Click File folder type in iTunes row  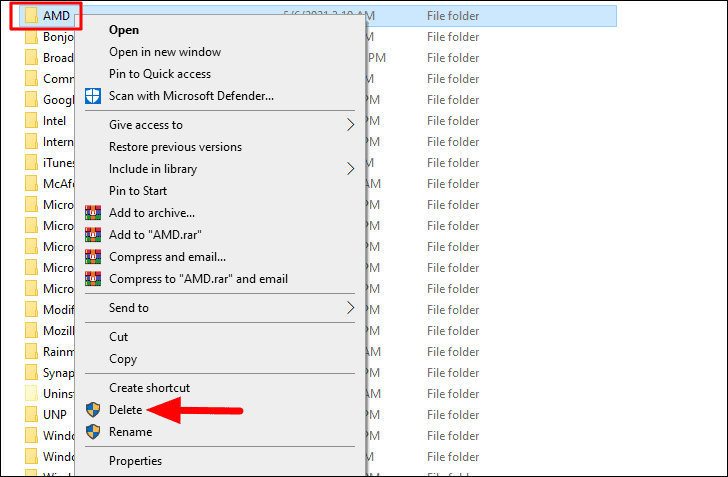pos(453,163)
